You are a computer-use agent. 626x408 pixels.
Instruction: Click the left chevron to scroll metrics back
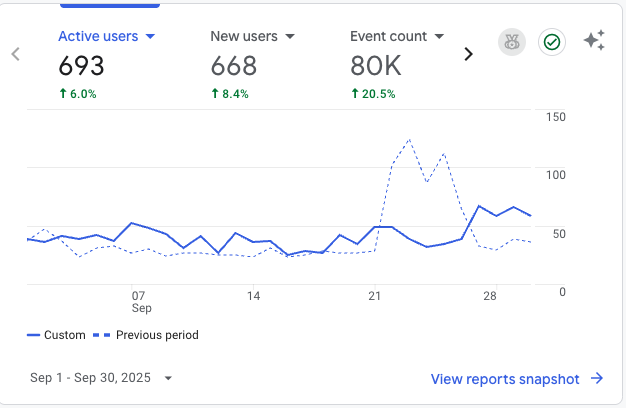tap(16, 54)
